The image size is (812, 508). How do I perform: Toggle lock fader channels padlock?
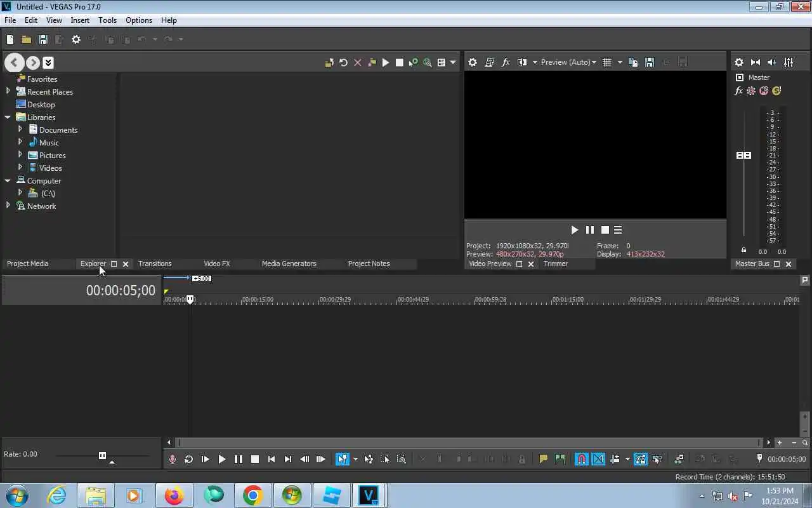[x=743, y=250]
